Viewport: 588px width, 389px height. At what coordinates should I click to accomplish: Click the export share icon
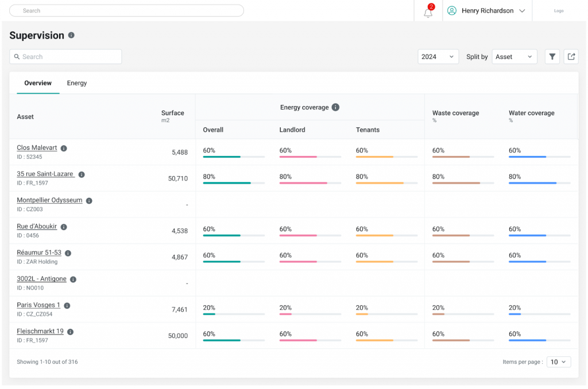(x=571, y=56)
